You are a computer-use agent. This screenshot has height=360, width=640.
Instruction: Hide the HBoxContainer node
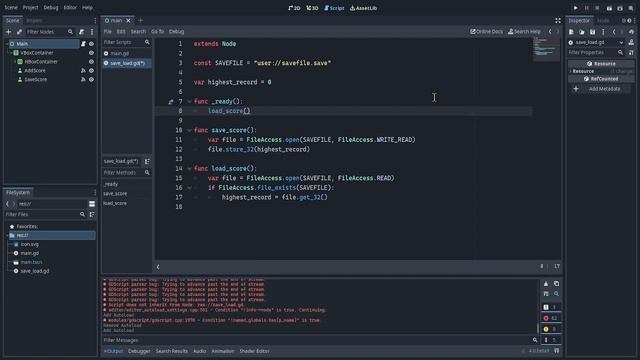pos(91,62)
